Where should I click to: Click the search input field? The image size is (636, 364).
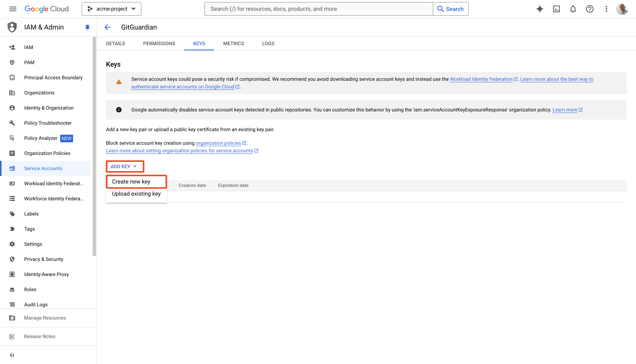[x=319, y=9]
